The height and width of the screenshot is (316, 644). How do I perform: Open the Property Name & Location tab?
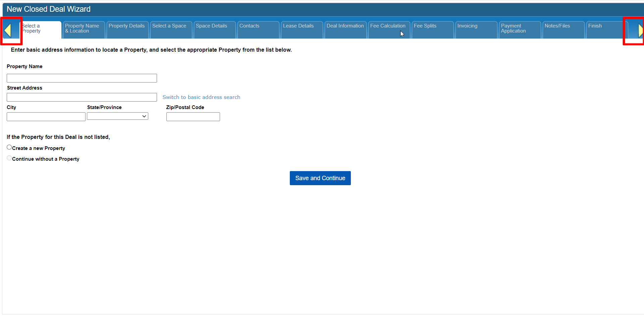84,29
